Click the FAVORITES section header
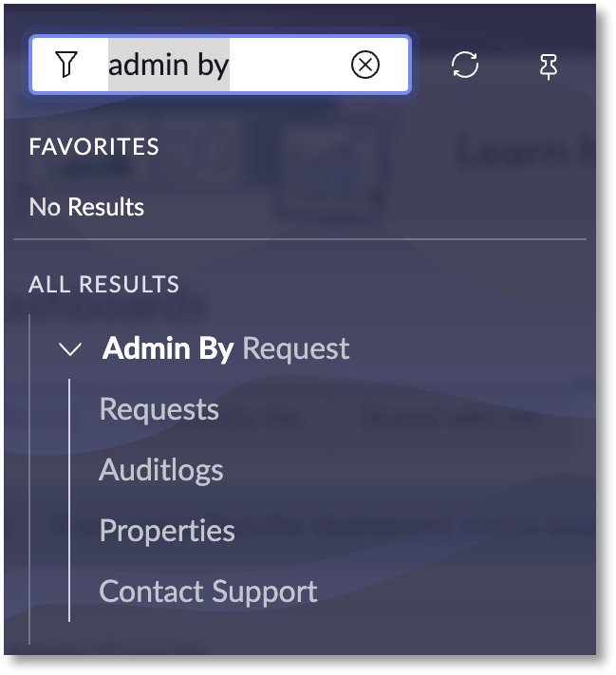This screenshot has height=675, width=616. (x=94, y=147)
